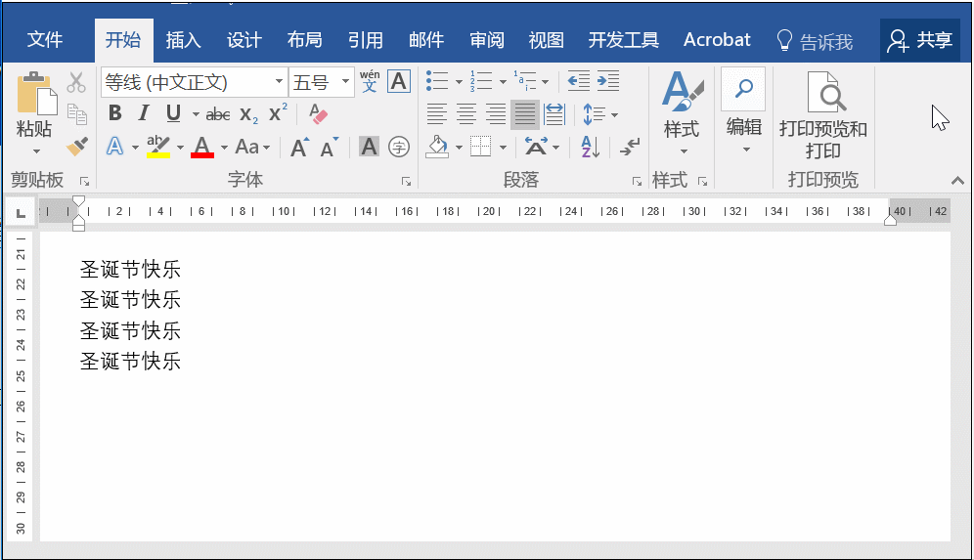Image resolution: width=974 pixels, height=560 pixels.
Task: Sort text A to Z
Action: 590,148
